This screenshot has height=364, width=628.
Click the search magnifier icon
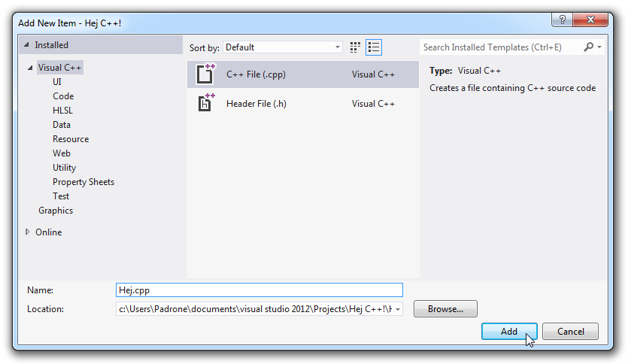(x=588, y=47)
